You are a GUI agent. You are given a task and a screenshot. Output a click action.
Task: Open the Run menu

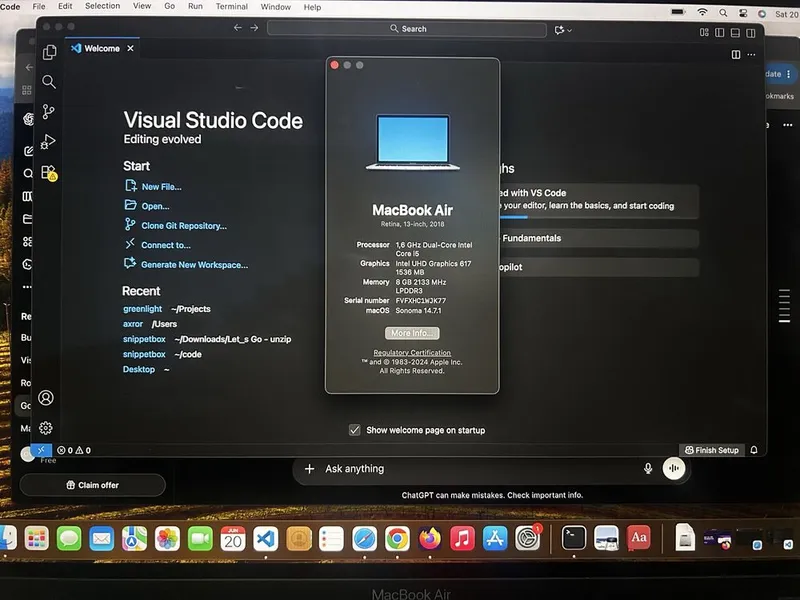pyautogui.click(x=195, y=6)
